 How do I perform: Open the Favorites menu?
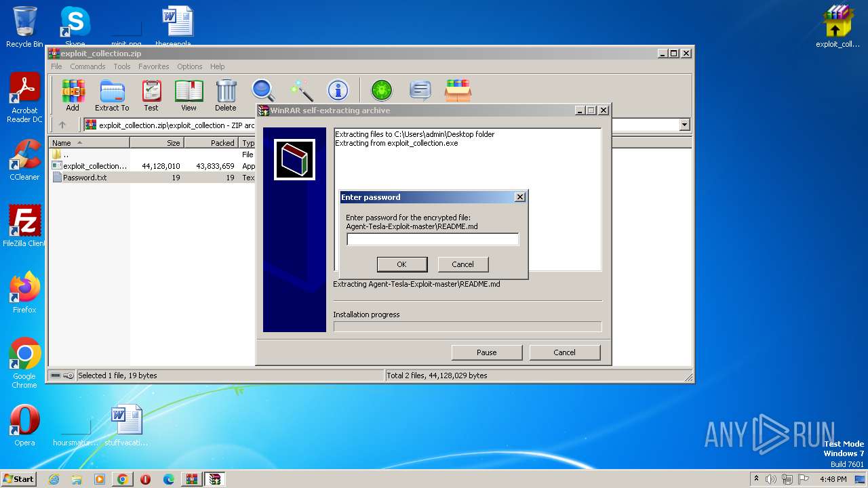[x=154, y=66]
